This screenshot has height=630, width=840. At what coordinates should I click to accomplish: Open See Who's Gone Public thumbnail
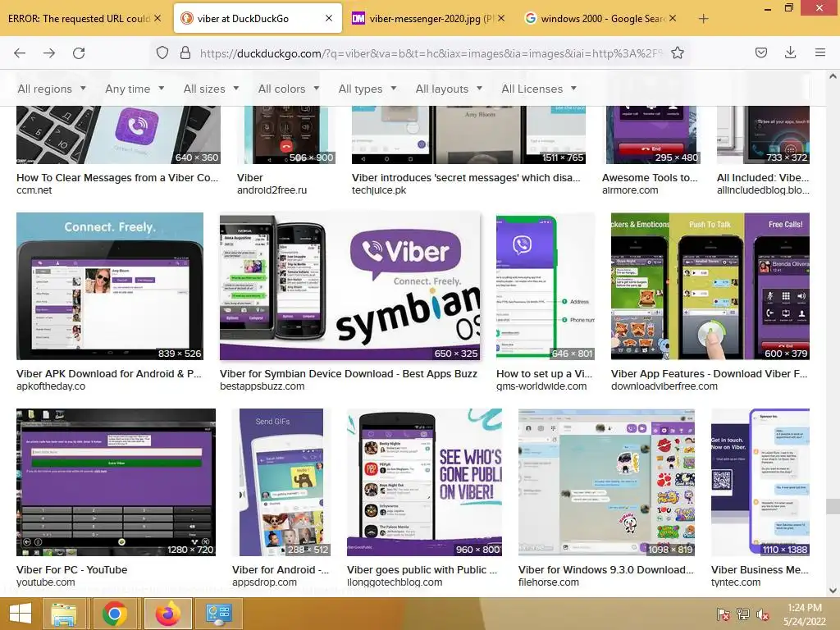[x=424, y=482]
